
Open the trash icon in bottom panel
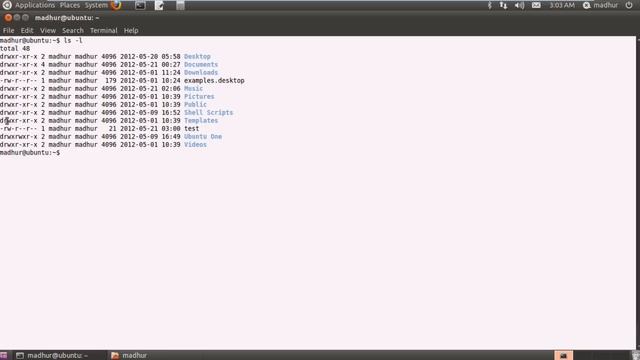(x=636, y=356)
